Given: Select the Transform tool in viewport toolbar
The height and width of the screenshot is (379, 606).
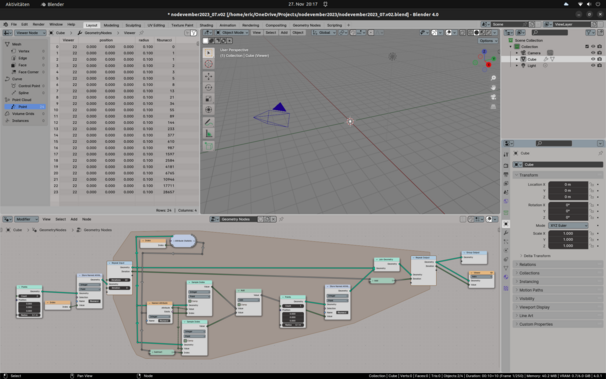Looking at the screenshot, I should tap(208, 110).
